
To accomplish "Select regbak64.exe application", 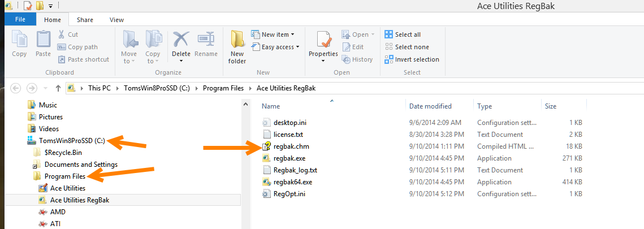I will [x=293, y=182].
